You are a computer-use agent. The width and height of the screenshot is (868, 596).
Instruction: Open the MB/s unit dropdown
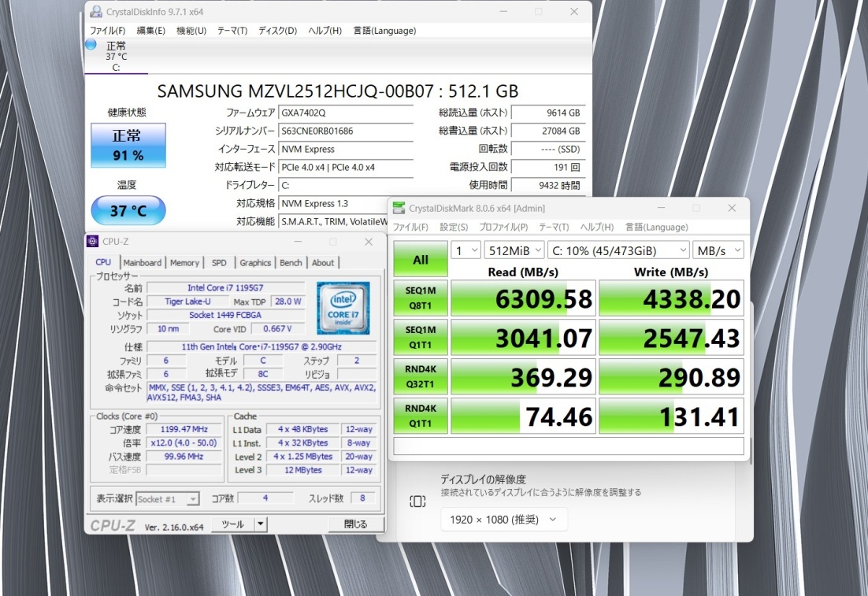coord(718,250)
